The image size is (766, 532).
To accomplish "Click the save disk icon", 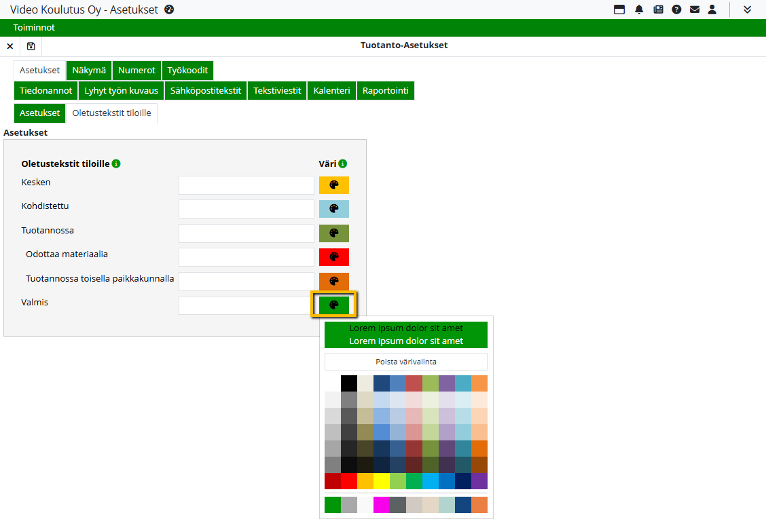I will coord(31,46).
